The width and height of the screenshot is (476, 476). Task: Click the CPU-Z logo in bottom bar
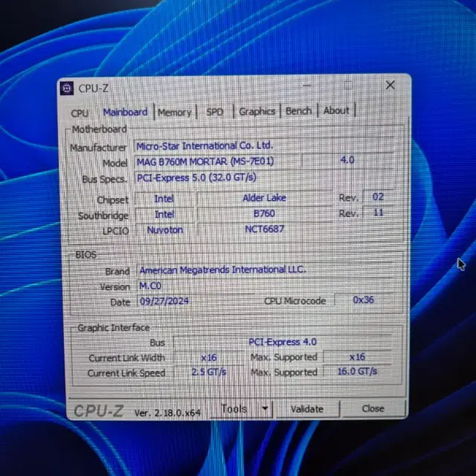pos(99,411)
